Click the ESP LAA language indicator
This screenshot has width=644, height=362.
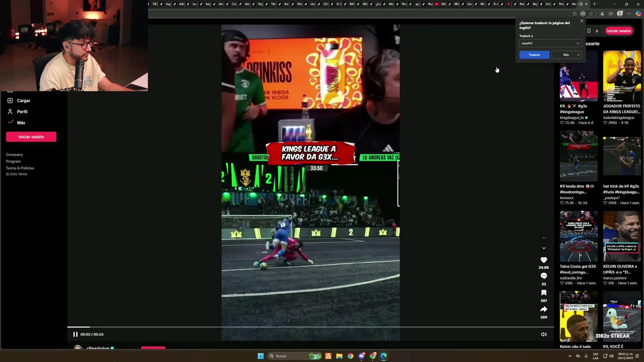(x=596, y=356)
